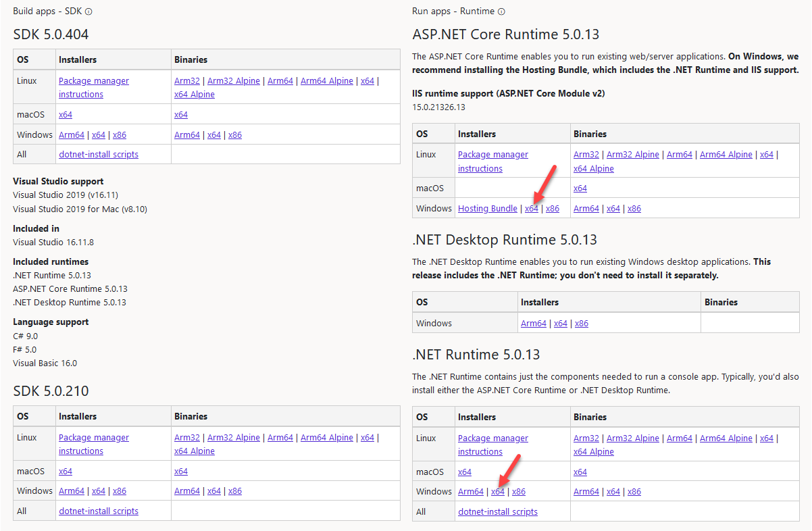Screen dimensions: 812x531
Task: Download SDK 5.0.404 Windows x64 installer
Action: pos(99,134)
